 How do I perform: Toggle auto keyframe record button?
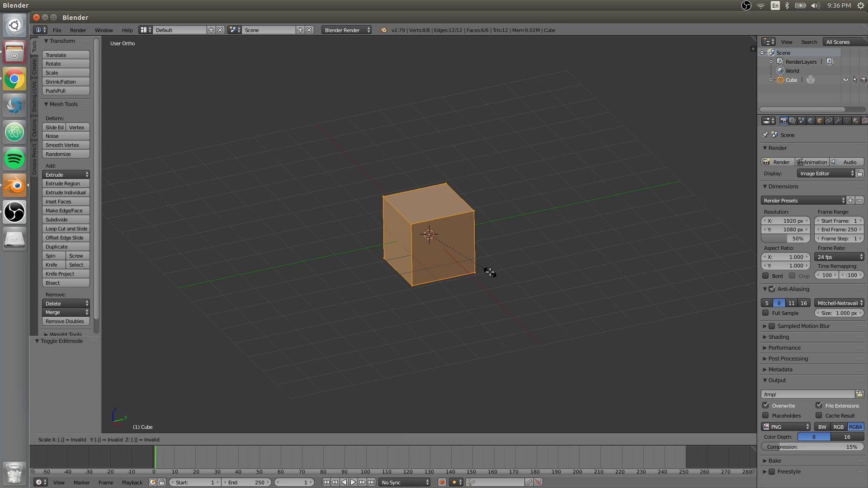point(442,482)
